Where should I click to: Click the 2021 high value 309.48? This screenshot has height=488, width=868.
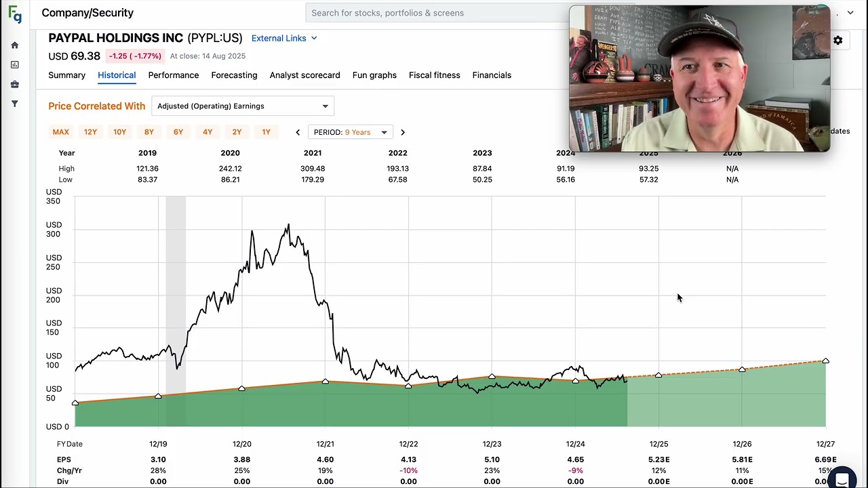[313, 169]
